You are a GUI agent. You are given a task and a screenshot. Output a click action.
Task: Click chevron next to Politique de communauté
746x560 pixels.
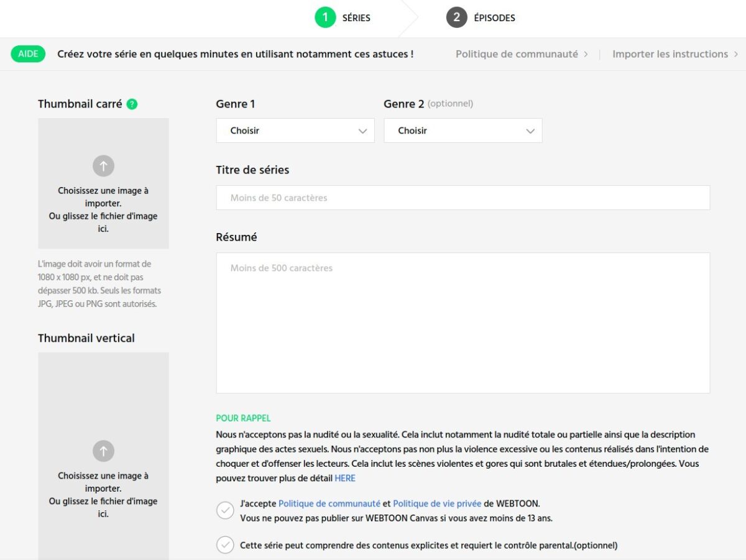tap(586, 54)
